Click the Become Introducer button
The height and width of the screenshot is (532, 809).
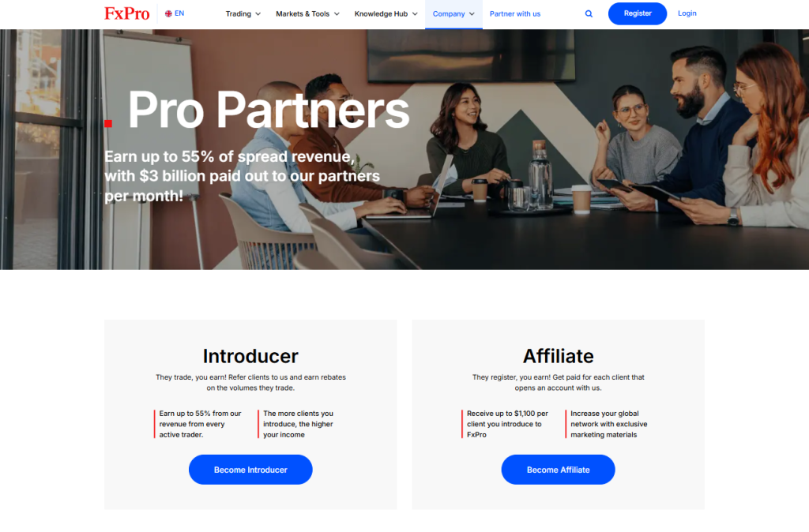click(250, 470)
